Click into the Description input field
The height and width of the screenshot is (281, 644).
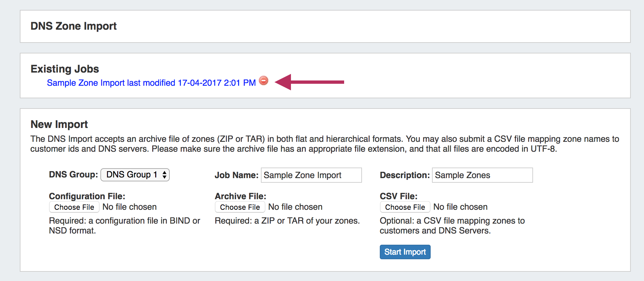coord(482,175)
